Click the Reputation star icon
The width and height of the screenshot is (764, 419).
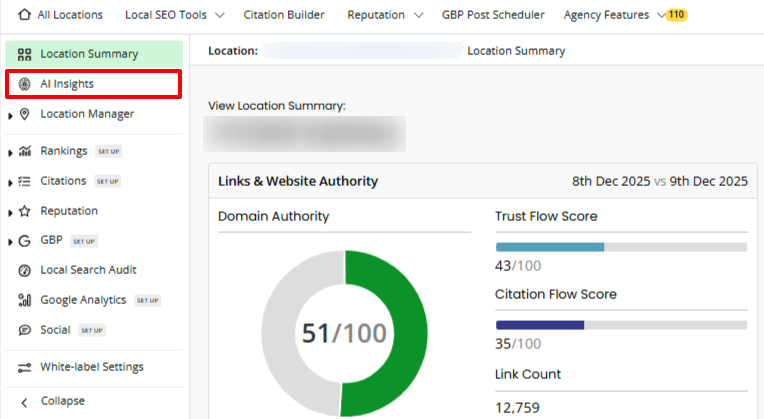coord(25,211)
